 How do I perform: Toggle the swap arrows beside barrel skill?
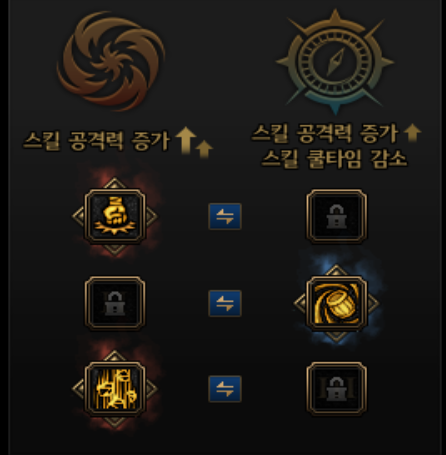(225, 303)
